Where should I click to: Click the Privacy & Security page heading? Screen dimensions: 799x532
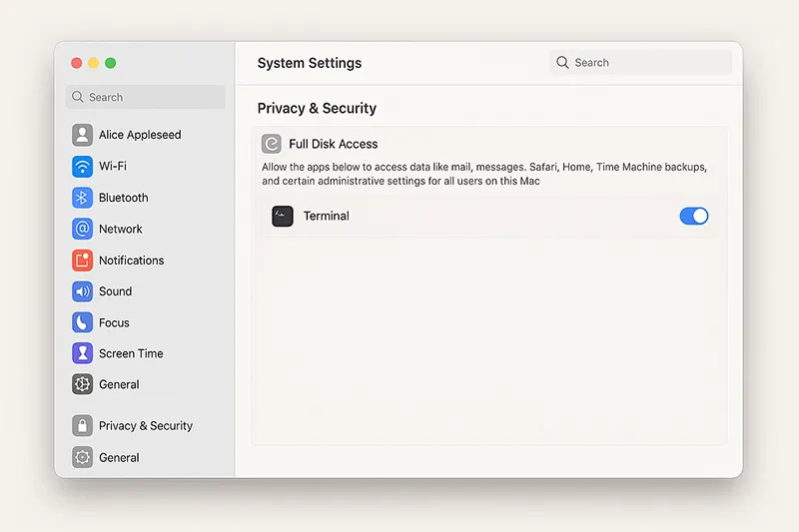(317, 108)
